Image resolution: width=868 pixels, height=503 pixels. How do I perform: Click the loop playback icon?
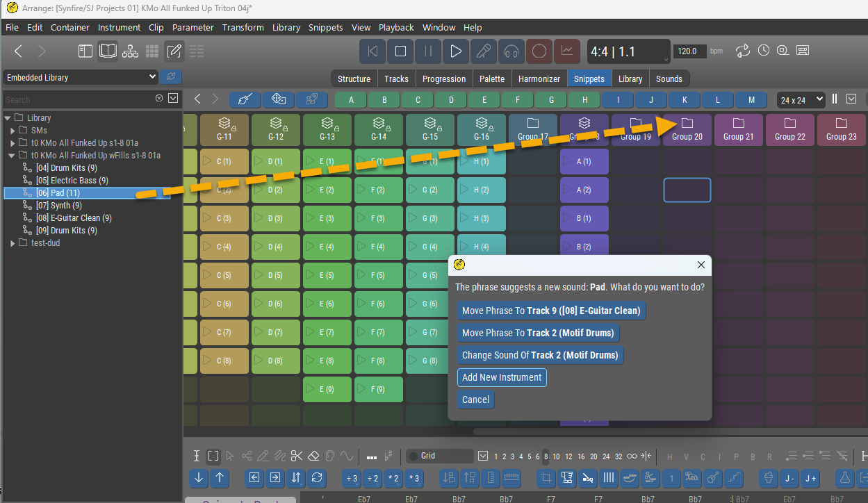click(x=743, y=51)
